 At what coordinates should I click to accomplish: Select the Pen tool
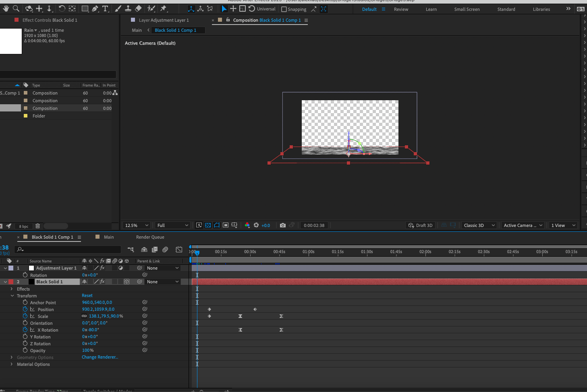tap(95, 8)
